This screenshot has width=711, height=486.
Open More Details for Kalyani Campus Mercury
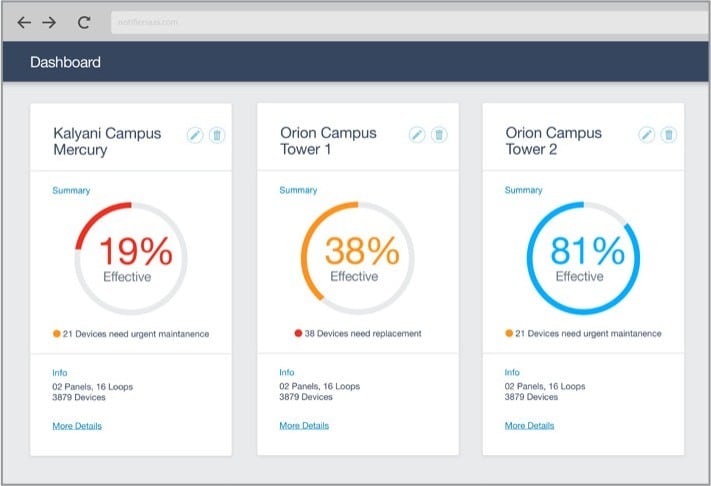click(77, 426)
